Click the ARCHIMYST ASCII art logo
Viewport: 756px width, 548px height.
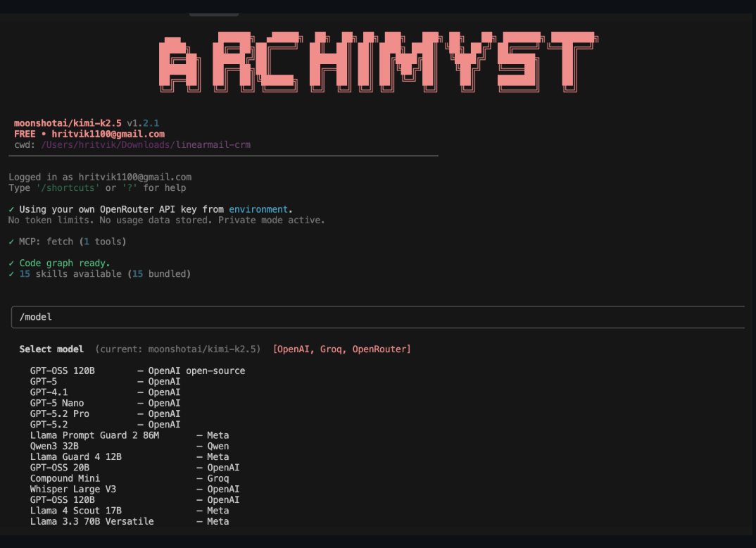(x=378, y=60)
